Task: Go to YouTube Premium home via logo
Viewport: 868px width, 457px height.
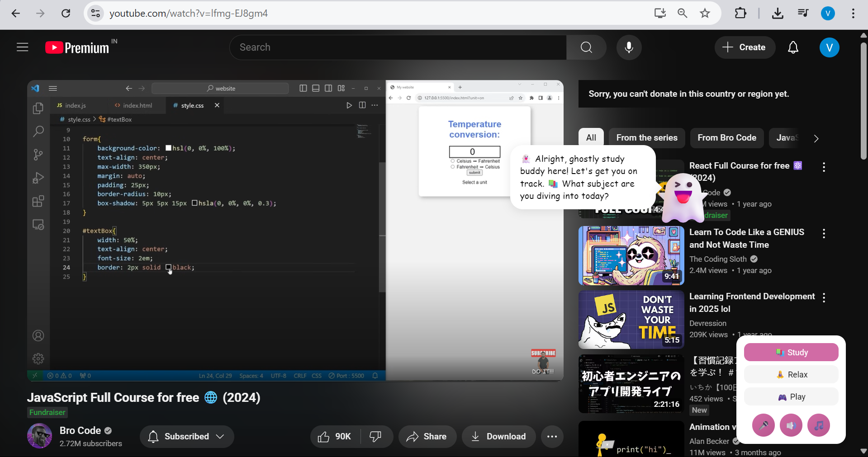Action: [77, 47]
